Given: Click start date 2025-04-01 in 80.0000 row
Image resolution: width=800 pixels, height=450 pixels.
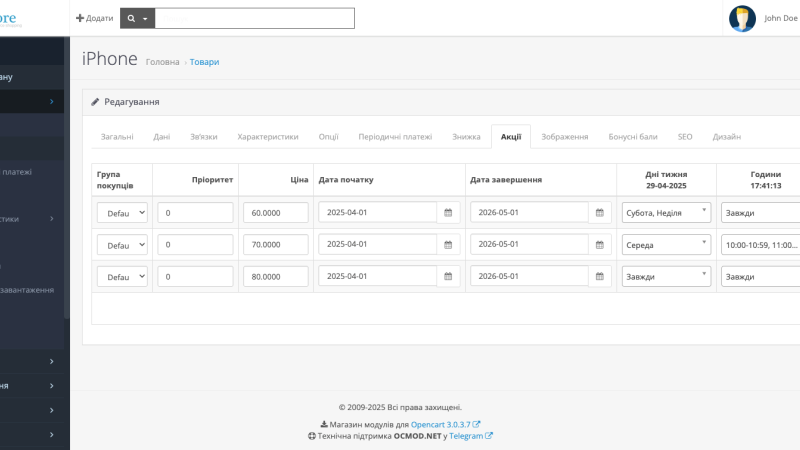Looking at the screenshot, I should click(x=378, y=276).
